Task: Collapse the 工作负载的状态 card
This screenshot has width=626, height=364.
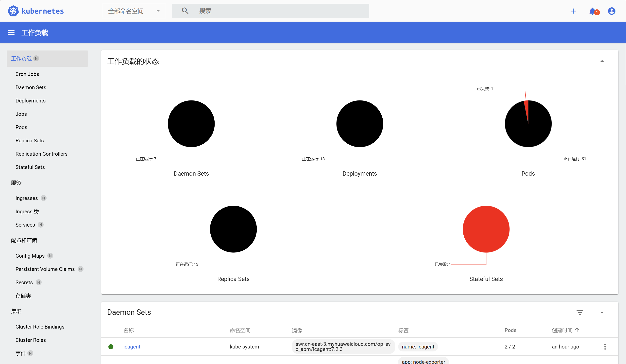Action: pos(602,61)
